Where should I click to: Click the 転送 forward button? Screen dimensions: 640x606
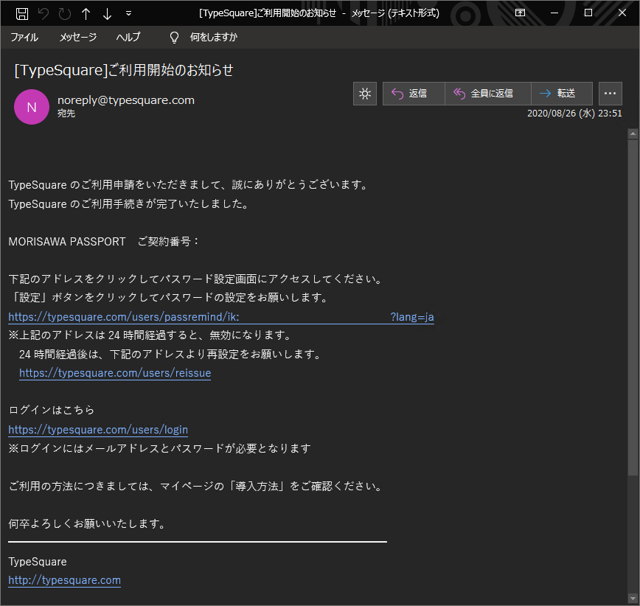pyautogui.click(x=562, y=93)
